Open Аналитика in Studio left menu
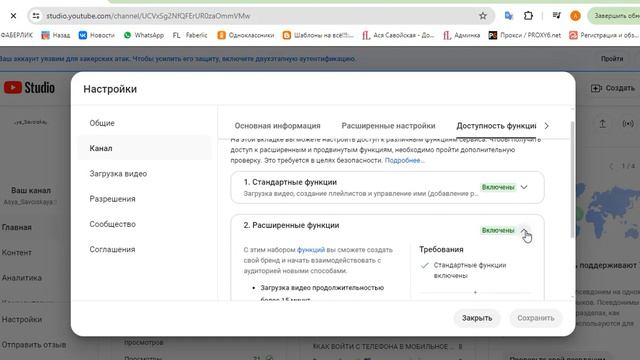This screenshot has width=640, height=360. [22, 278]
